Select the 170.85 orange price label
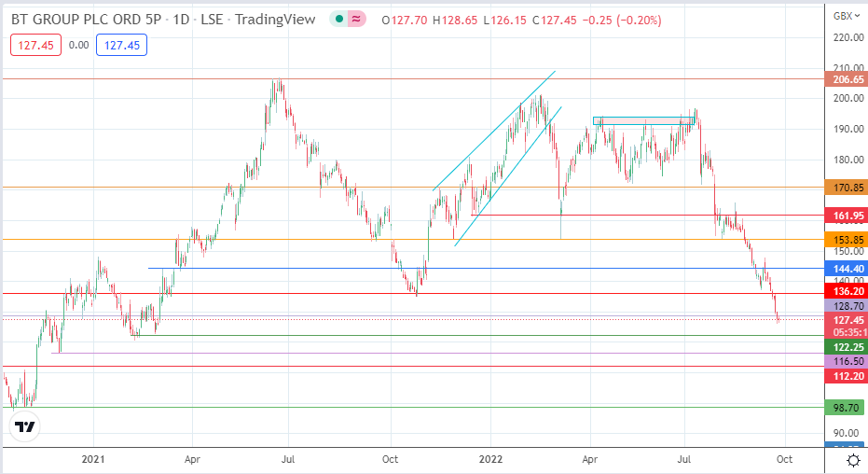 (847, 188)
